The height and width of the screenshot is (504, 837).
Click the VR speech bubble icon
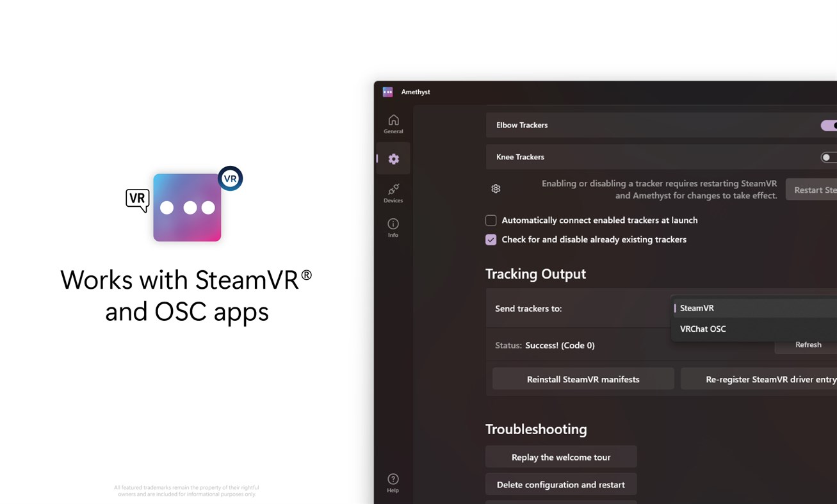(x=138, y=200)
